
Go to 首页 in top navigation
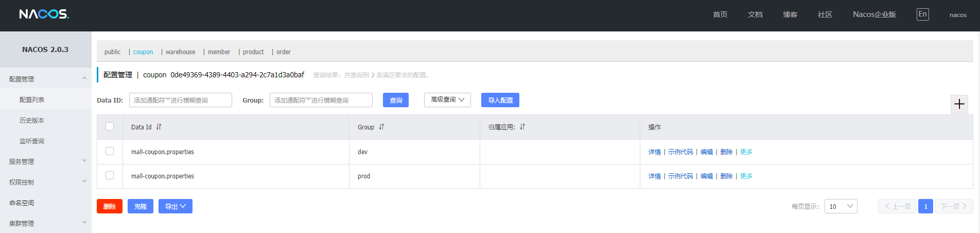click(x=720, y=14)
